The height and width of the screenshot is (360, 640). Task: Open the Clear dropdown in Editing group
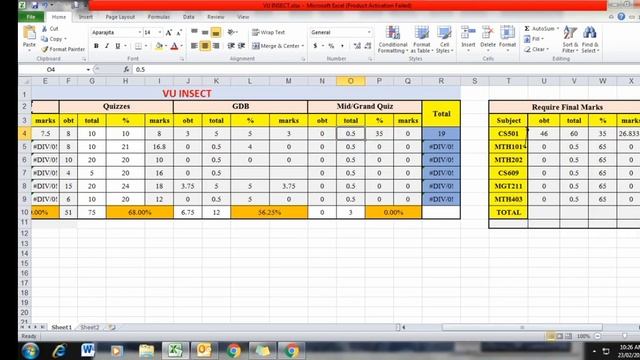(536, 49)
